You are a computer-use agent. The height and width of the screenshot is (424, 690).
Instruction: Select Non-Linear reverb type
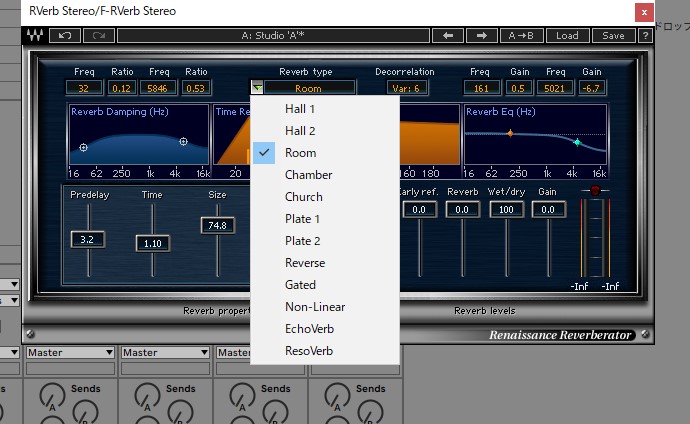pyautogui.click(x=325, y=307)
